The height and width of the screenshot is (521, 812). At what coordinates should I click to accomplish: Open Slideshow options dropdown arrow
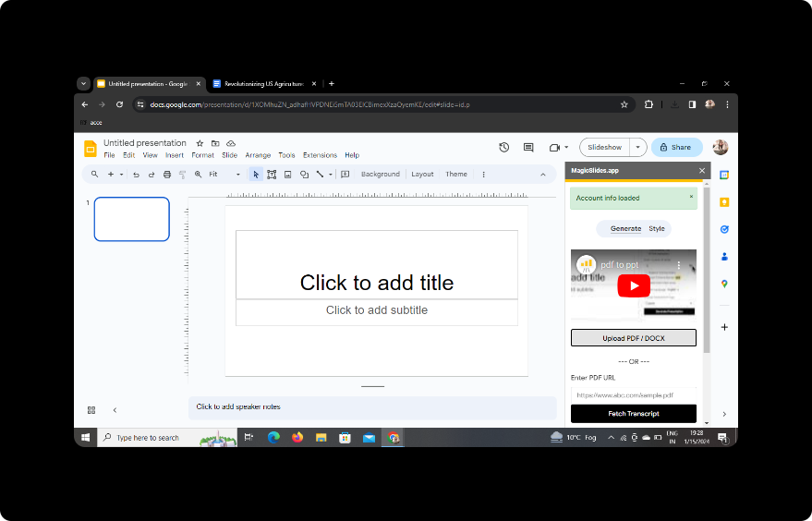pyautogui.click(x=638, y=148)
